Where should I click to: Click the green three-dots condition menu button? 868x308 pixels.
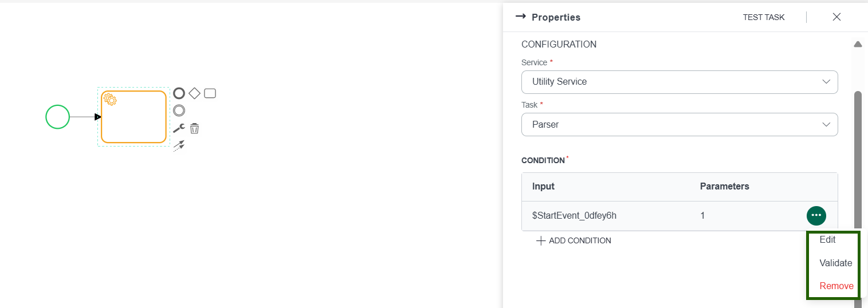tap(816, 215)
